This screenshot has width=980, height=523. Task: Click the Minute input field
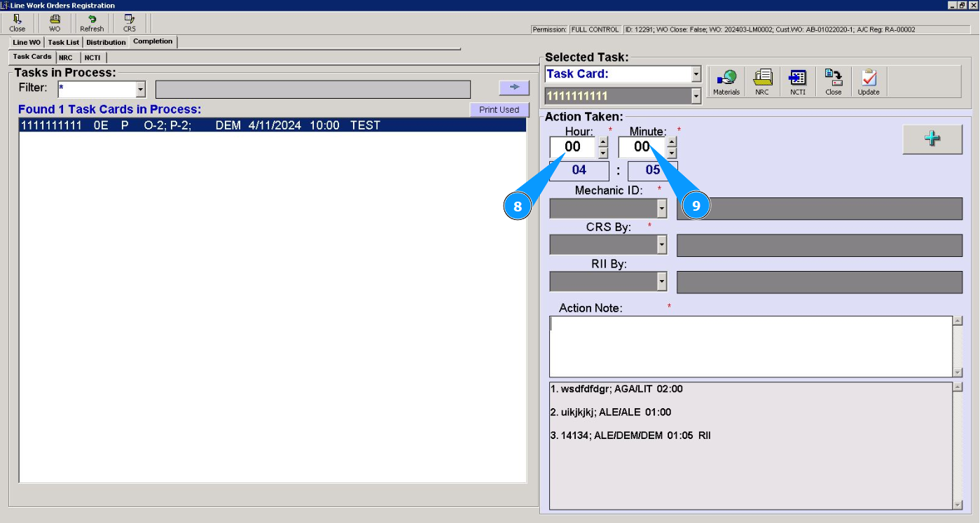click(x=642, y=147)
